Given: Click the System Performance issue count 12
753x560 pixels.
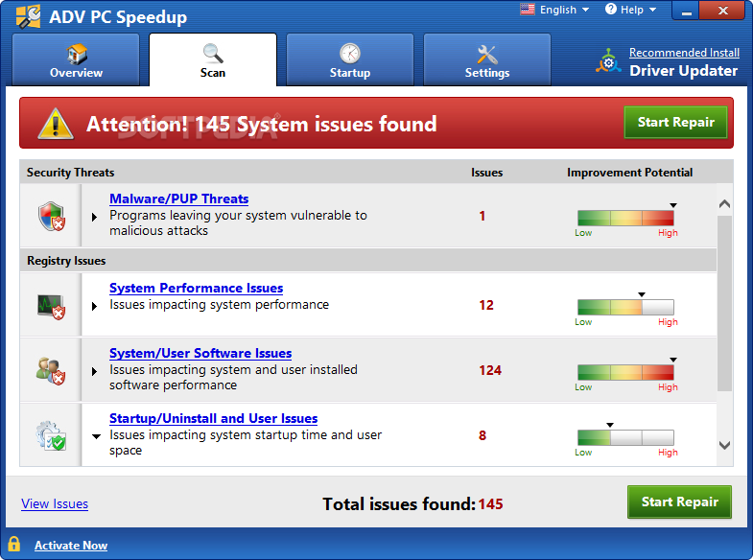Looking at the screenshot, I should tap(486, 305).
